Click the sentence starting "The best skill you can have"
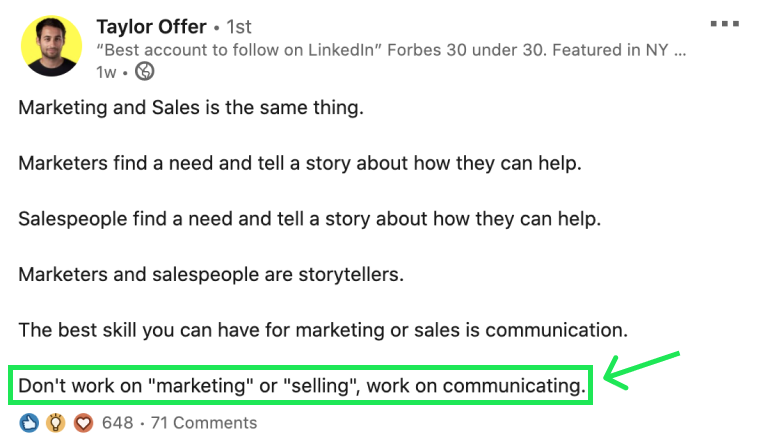The image size is (761, 441). tap(322, 328)
